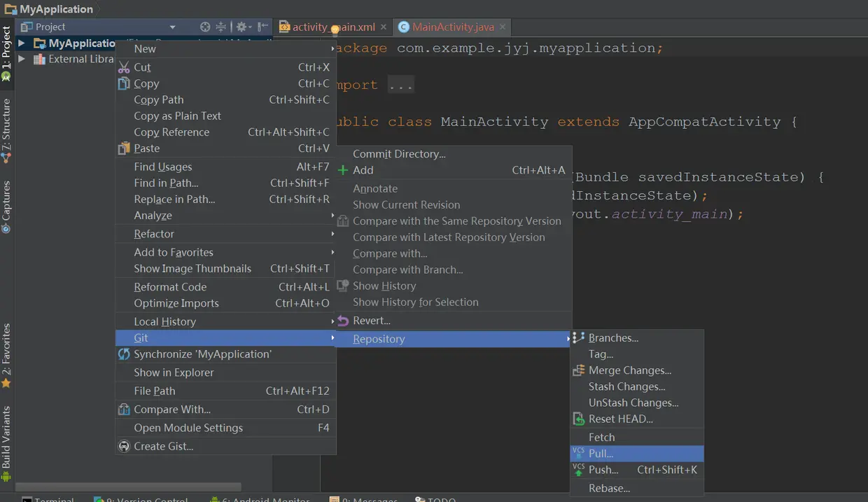The width and height of the screenshot is (868, 502).
Task: Click the Scroll from Source target icon
Action: pos(205,27)
